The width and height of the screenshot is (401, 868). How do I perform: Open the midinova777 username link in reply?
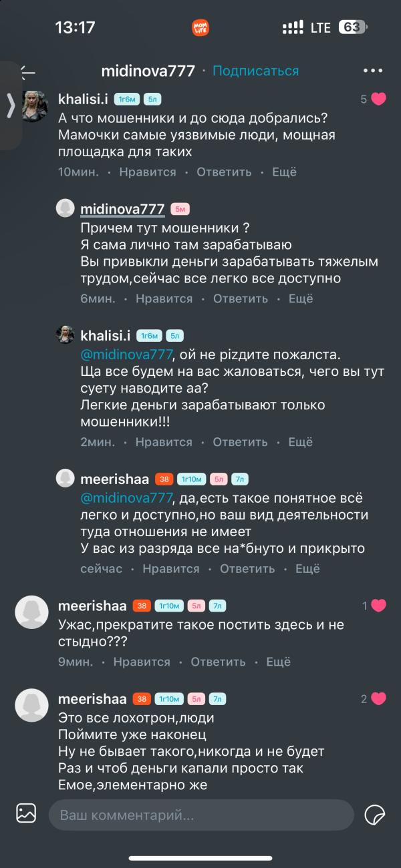click(x=122, y=209)
